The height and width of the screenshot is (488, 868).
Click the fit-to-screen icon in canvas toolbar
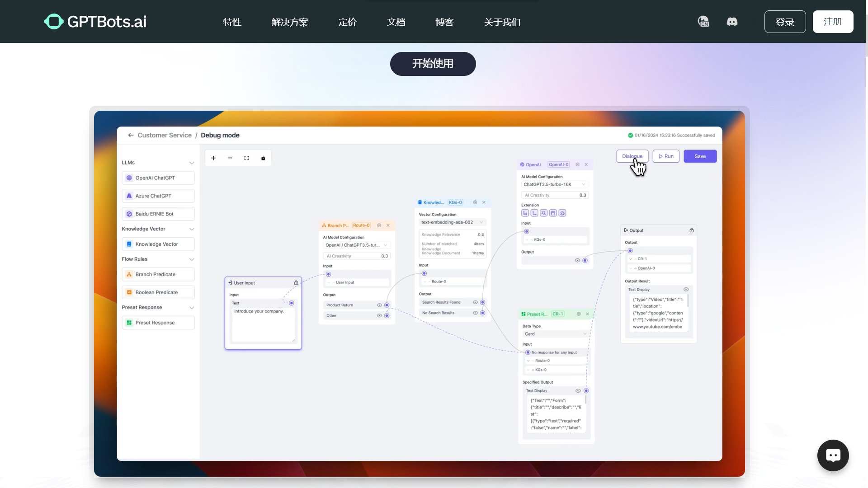246,158
